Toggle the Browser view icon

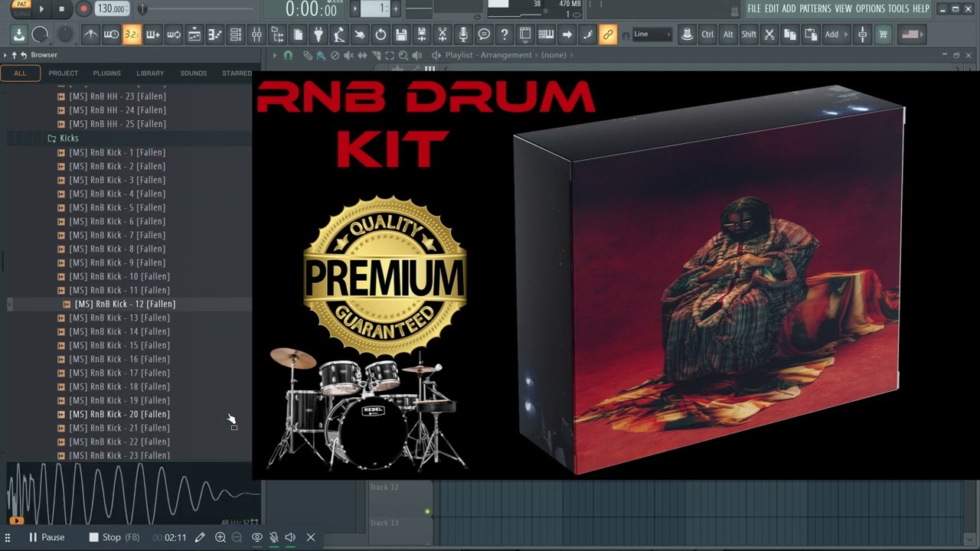(277, 34)
